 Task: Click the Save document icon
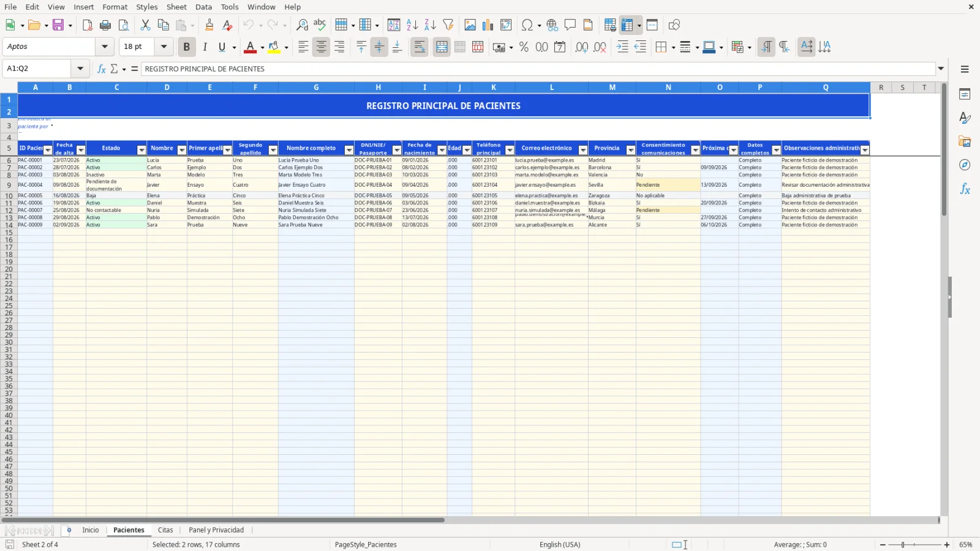[x=58, y=25]
